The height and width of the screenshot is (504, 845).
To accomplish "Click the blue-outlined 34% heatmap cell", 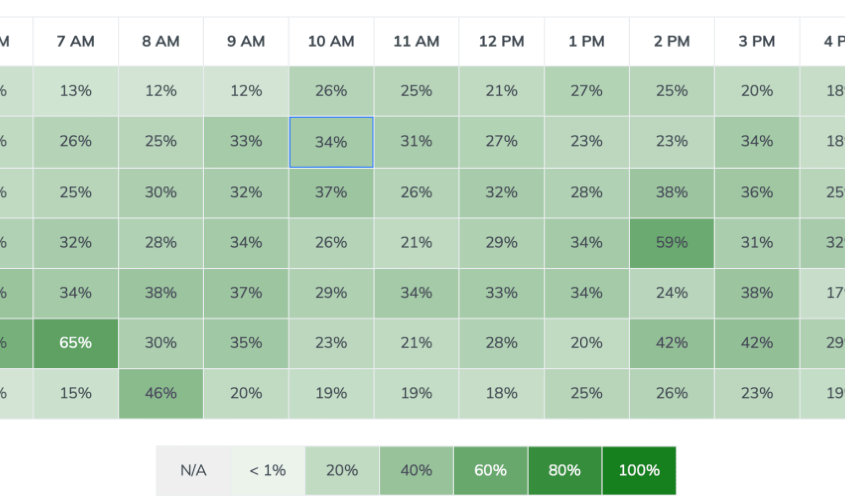I will click(331, 142).
